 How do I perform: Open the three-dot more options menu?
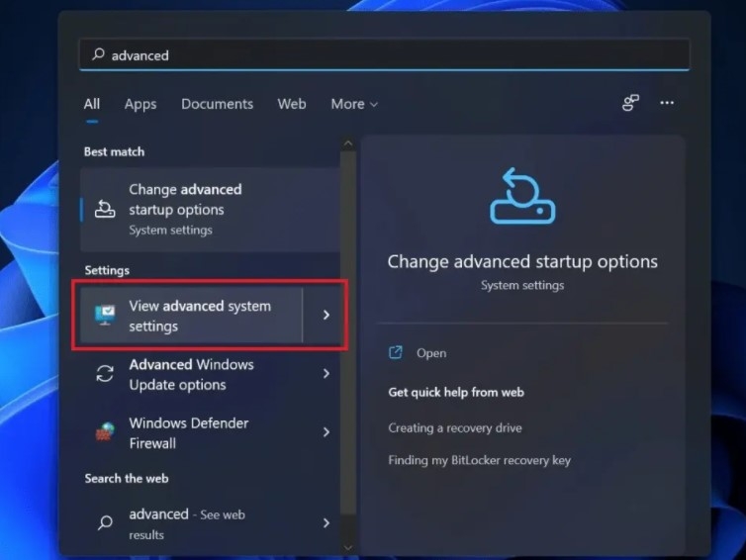point(667,103)
